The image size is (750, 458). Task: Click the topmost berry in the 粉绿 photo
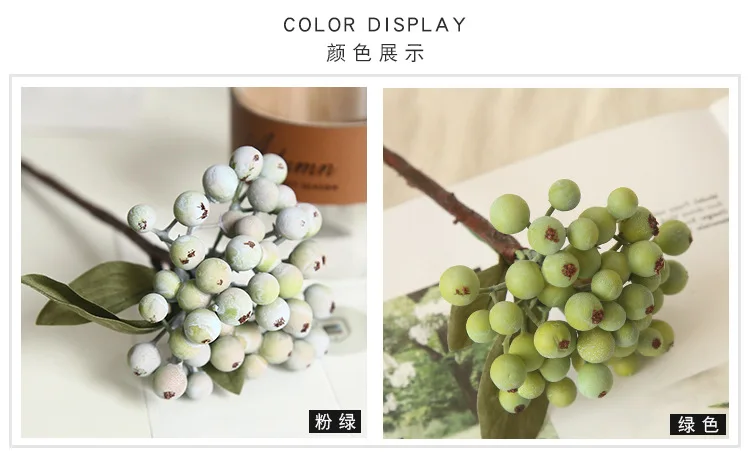click(x=246, y=163)
